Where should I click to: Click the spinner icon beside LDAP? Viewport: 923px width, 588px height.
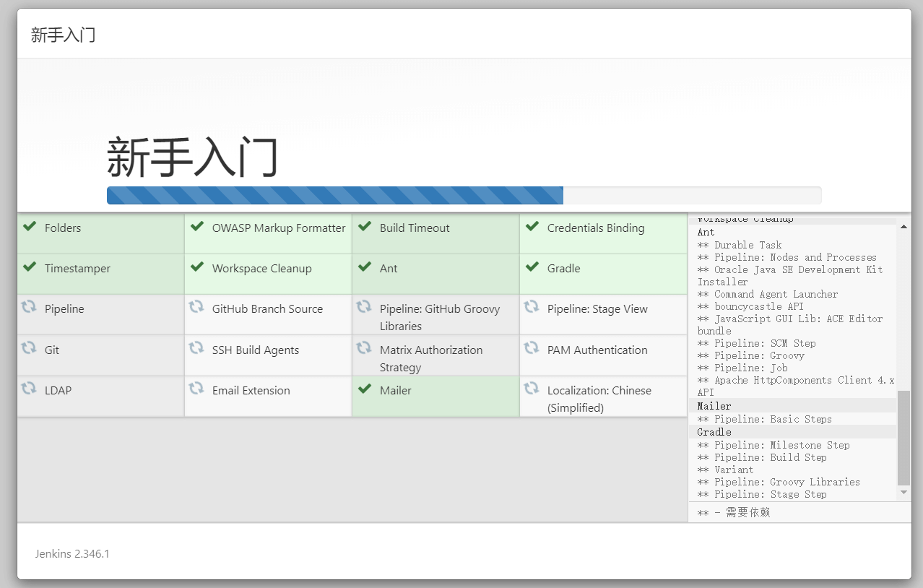click(x=29, y=389)
